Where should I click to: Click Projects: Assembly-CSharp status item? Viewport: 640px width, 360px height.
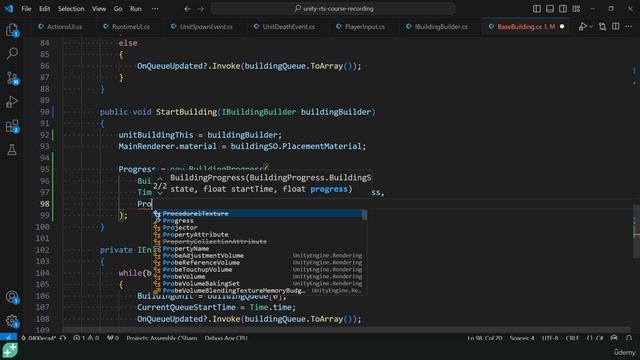click(x=162, y=338)
